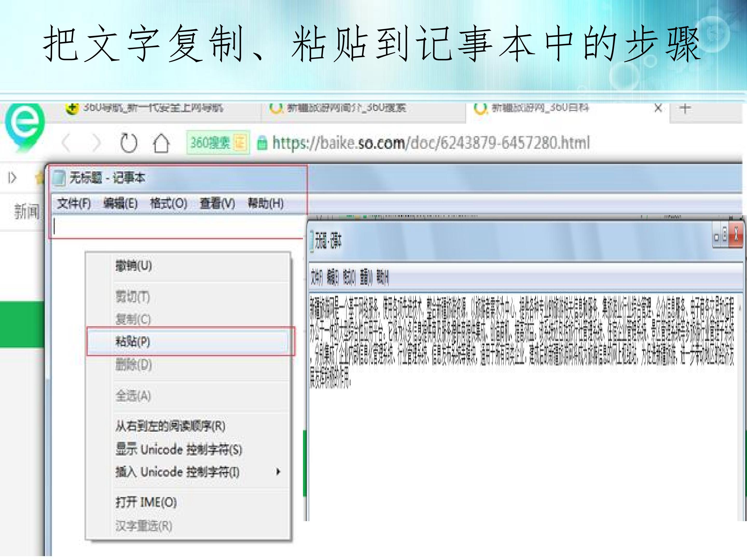Maximize the right Notepad window

point(724,235)
